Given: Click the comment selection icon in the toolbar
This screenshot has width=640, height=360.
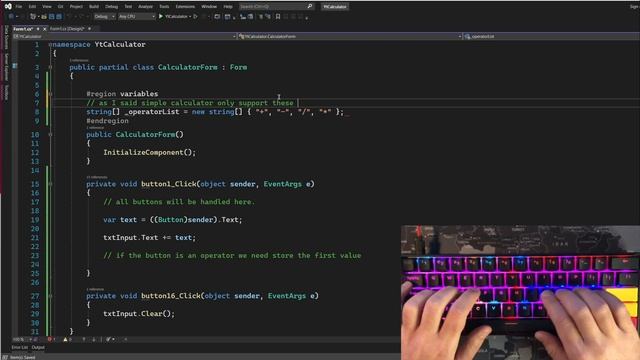Looking at the screenshot, I should (x=261, y=17).
